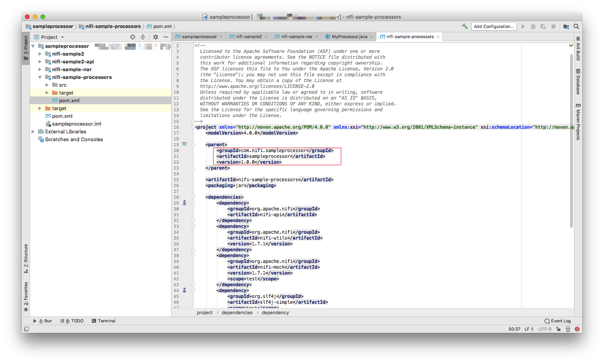
Task: Click the Build Project hammer icon
Action: (x=465, y=26)
